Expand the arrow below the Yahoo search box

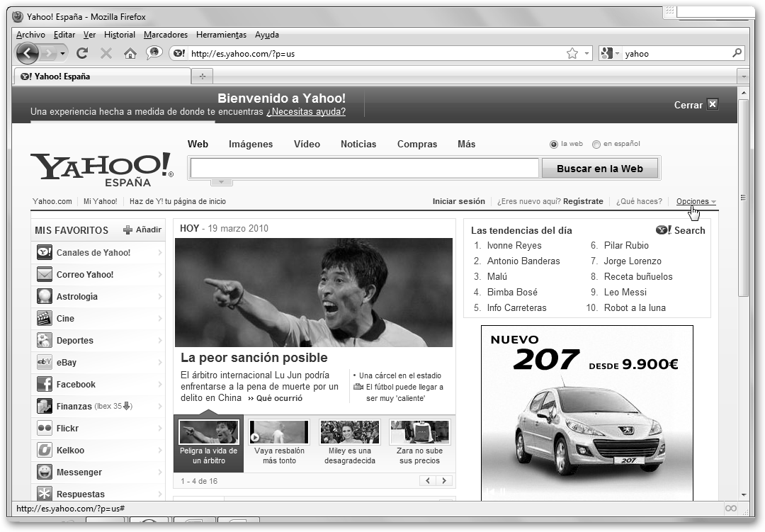[x=221, y=182]
